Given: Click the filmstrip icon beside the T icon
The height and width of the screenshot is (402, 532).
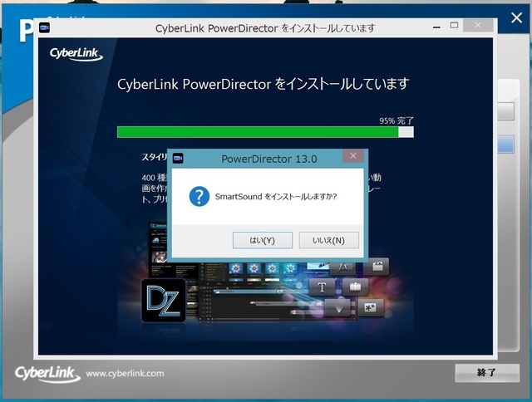Looking at the screenshot, I should 355,287.
